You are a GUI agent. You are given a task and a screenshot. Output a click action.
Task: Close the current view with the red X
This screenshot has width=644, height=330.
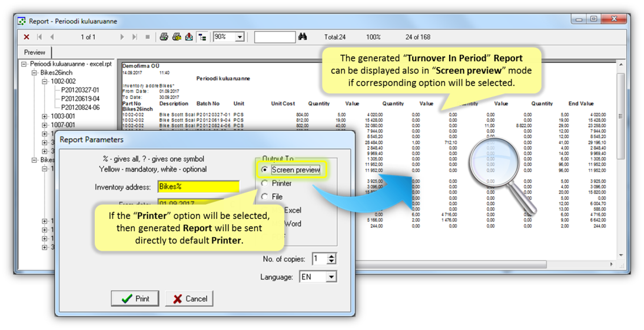click(x=26, y=37)
